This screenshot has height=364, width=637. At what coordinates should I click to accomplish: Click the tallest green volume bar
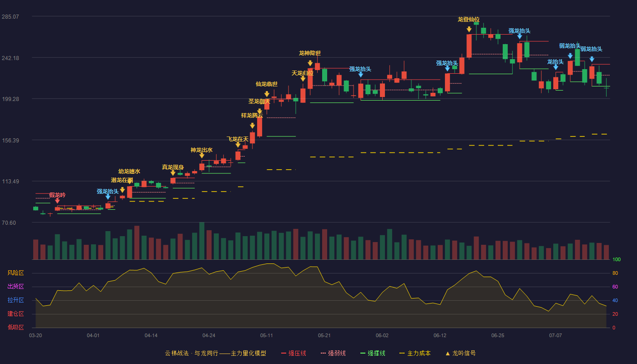[x=202, y=241]
